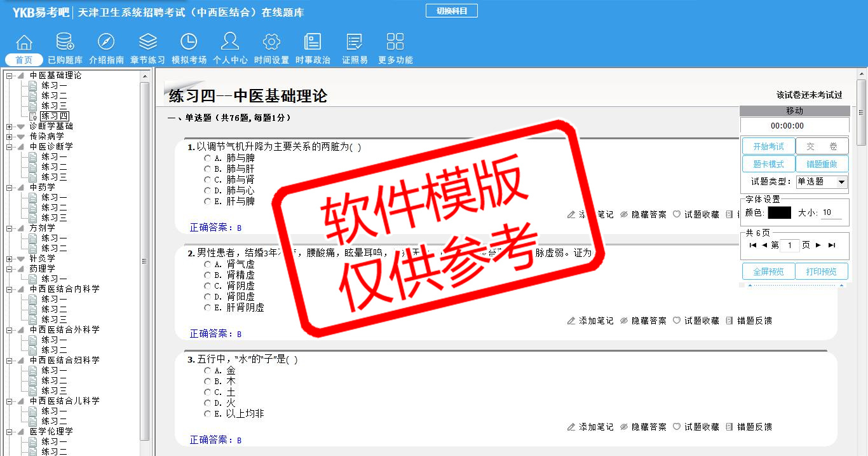Viewport: 868px width, 456px height.
Task: Click the 开始考试 button
Action: [768, 146]
